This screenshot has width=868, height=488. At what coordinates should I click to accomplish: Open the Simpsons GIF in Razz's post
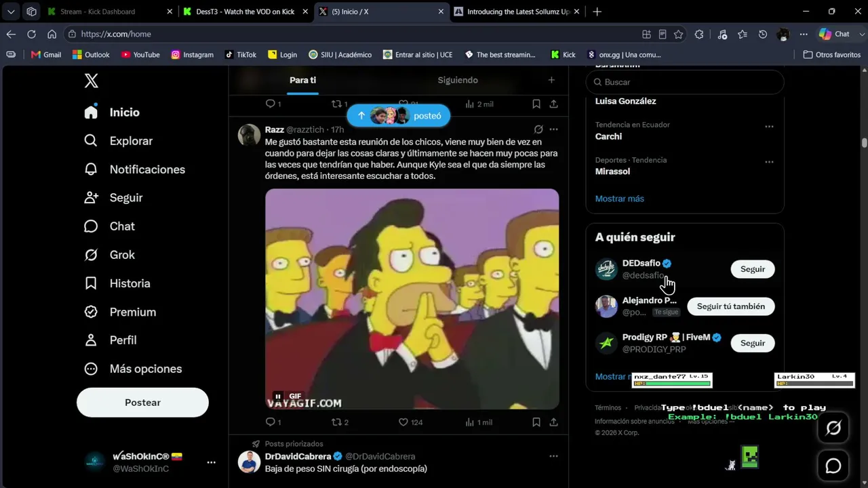[412, 299]
